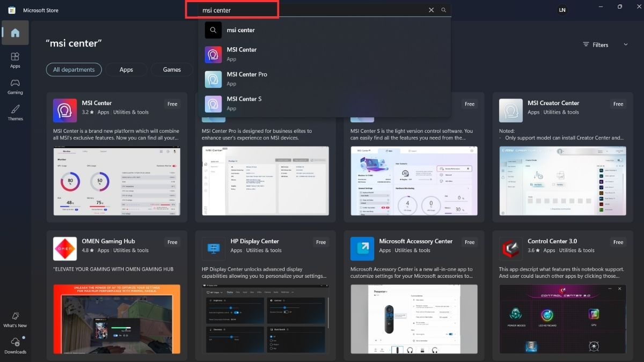This screenshot has height=362, width=644.
Task: Click the OMEN Gaming Hub app icon
Action: [65, 249]
